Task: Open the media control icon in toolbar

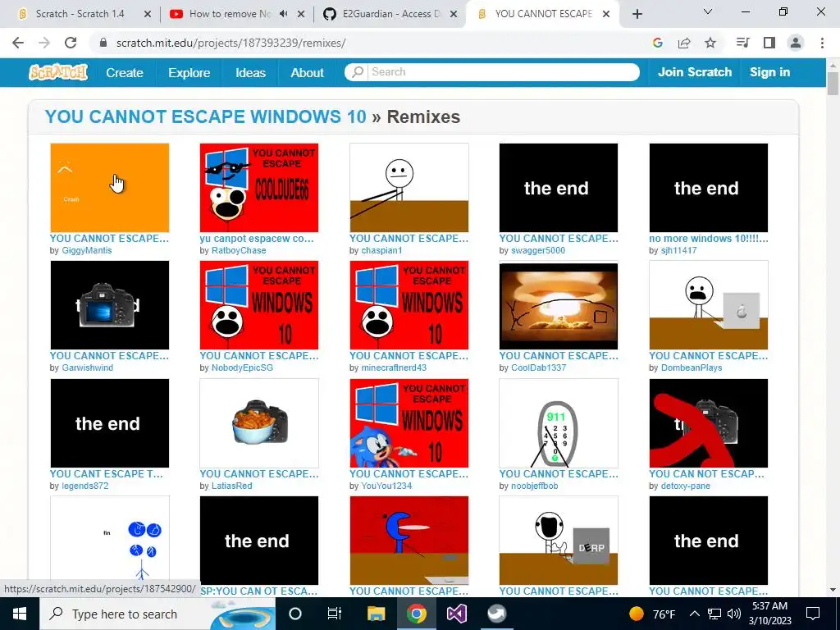Action: pyautogui.click(x=742, y=43)
